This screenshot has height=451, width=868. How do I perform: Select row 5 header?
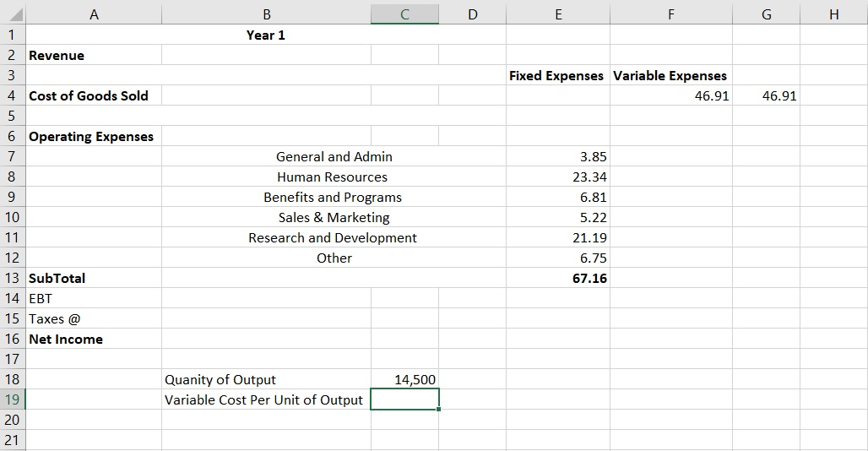12,116
